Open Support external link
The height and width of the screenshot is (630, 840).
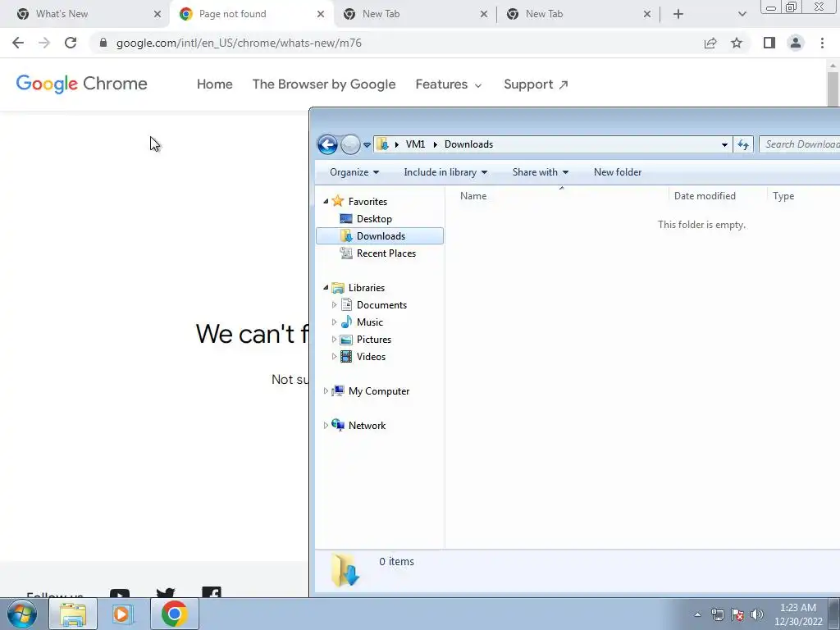[x=536, y=84]
